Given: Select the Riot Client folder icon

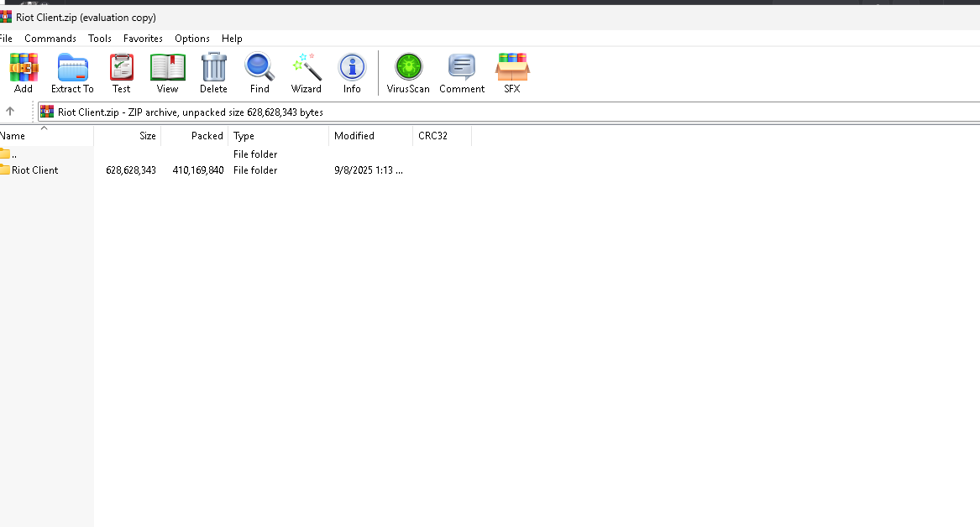Looking at the screenshot, I should (6, 170).
